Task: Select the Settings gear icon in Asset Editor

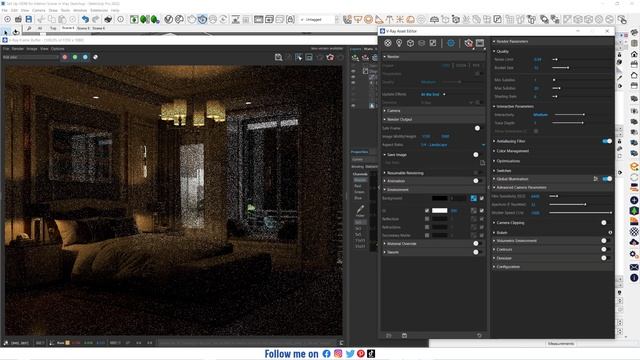Action: 451,43
